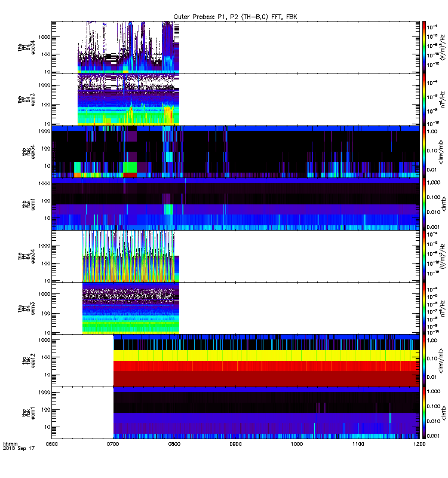Click the color bar beside thb edc34 panel
448x478 pixels.
424,152
